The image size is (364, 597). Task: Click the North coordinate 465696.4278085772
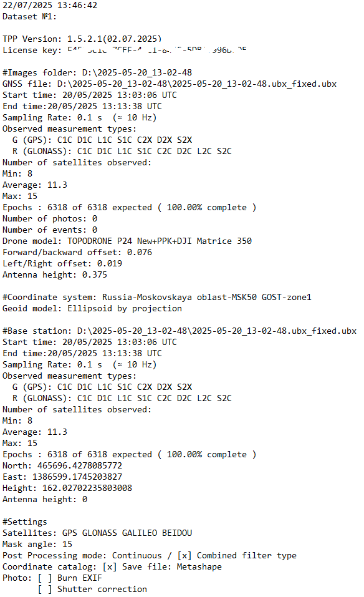(x=80, y=465)
